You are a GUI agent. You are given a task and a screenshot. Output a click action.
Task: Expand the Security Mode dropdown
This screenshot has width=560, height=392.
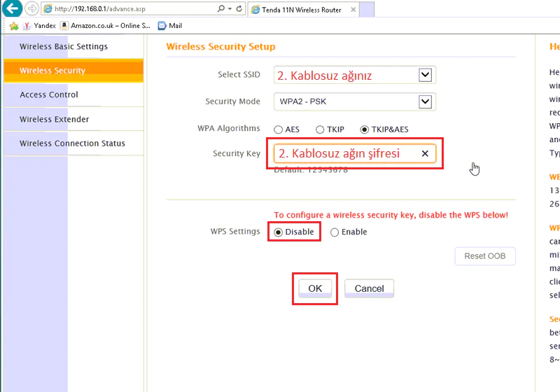coord(425,101)
